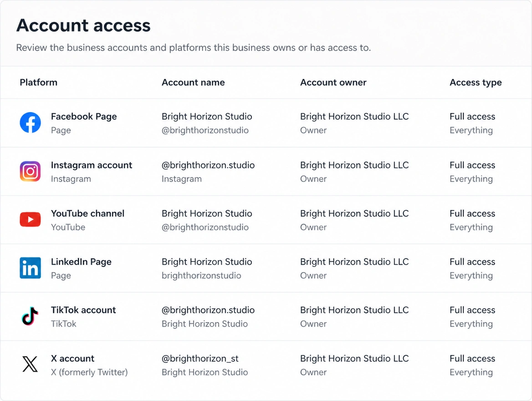
Task: Click @brighthorizonstudio handle in Facebook row
Action: [205, 130]
